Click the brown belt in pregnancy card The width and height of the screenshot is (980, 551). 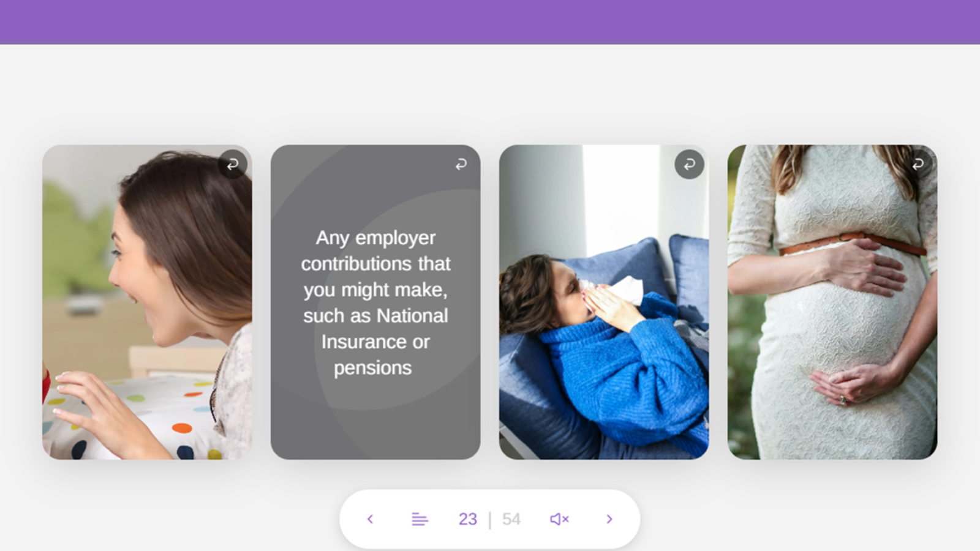click(851, 244)
